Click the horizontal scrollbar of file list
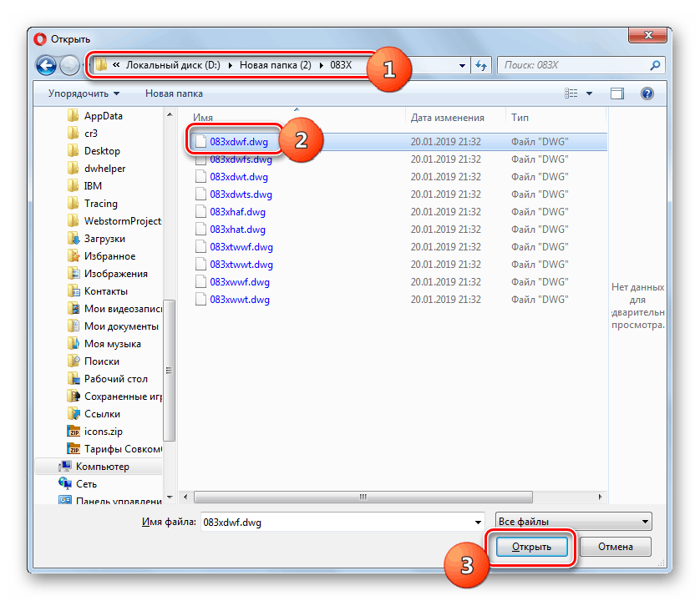Image resolution: width=700 pixels, height=601 pixels. coord(363,497)
